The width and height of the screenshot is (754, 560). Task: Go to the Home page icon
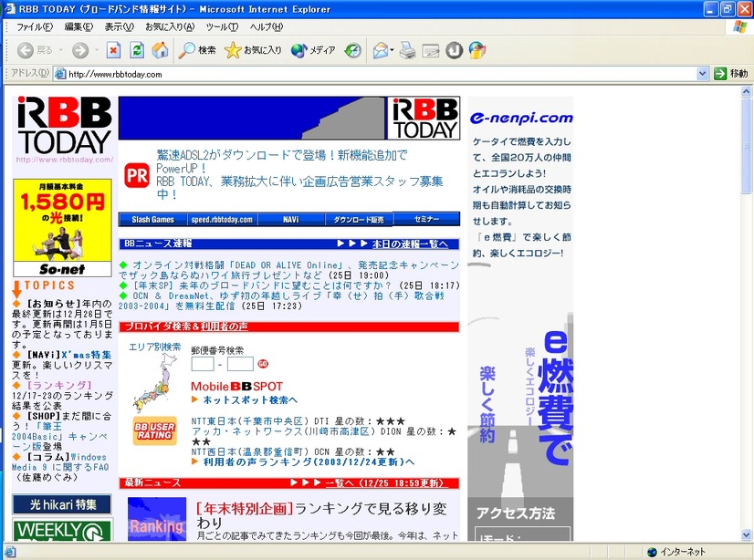coord(160,50)
